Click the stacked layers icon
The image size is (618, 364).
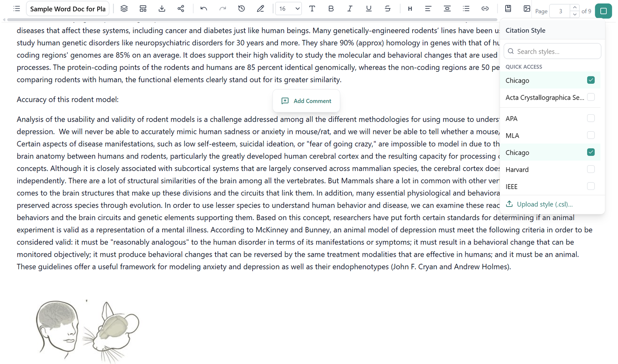[124, 8]
